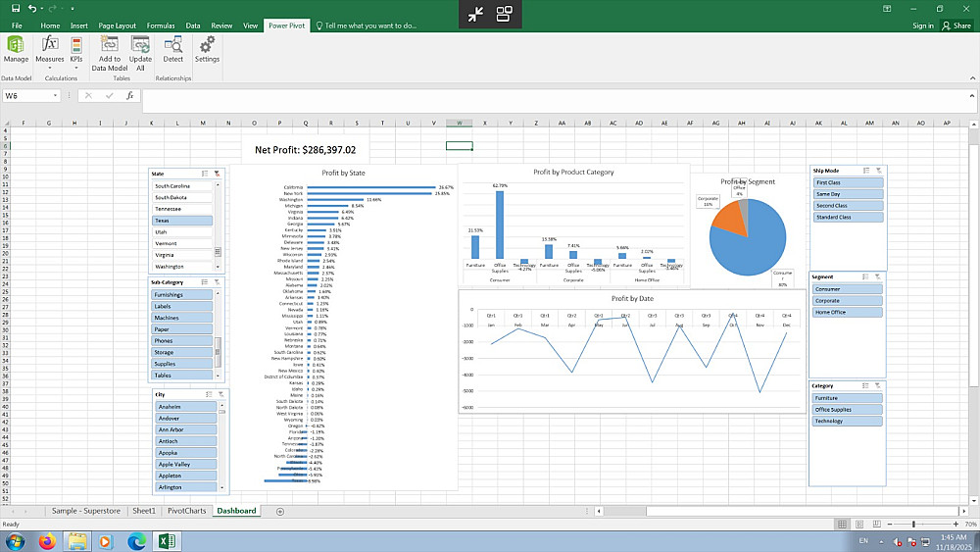Click the State slicer scrollbar thumb
This screenshot has width=980, height=552.
(x=218, y=252)
